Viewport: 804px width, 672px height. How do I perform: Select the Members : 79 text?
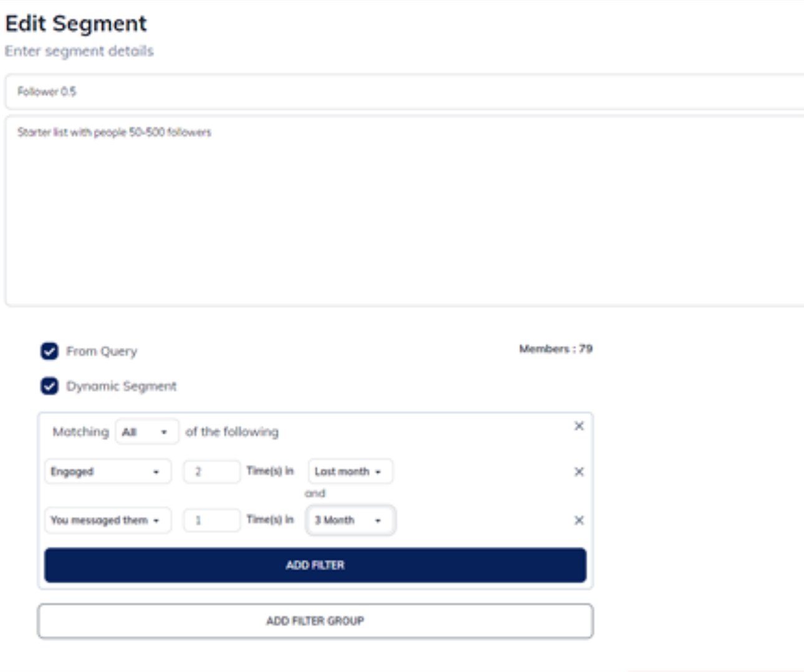[x=556, y=348]
